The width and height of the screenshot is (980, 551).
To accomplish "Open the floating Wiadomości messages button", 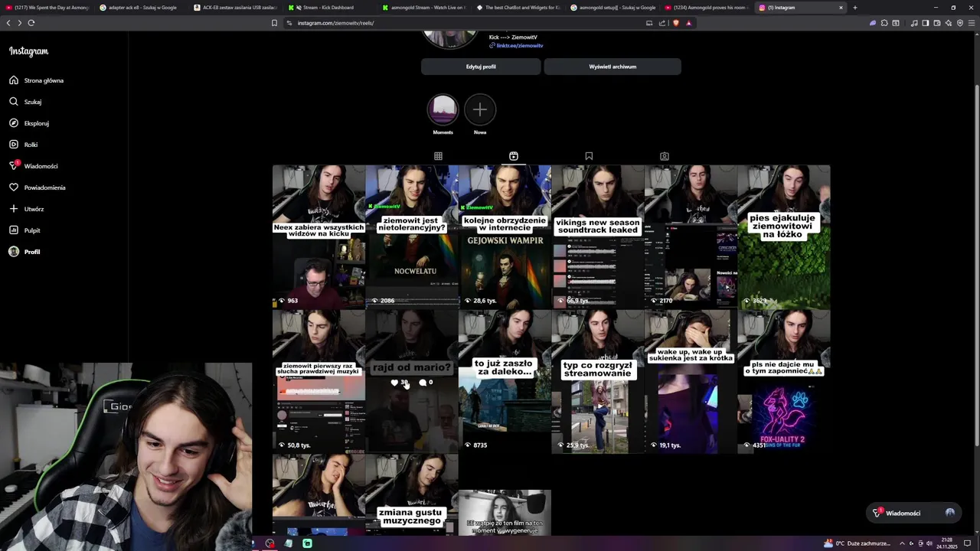I will 916,513.
